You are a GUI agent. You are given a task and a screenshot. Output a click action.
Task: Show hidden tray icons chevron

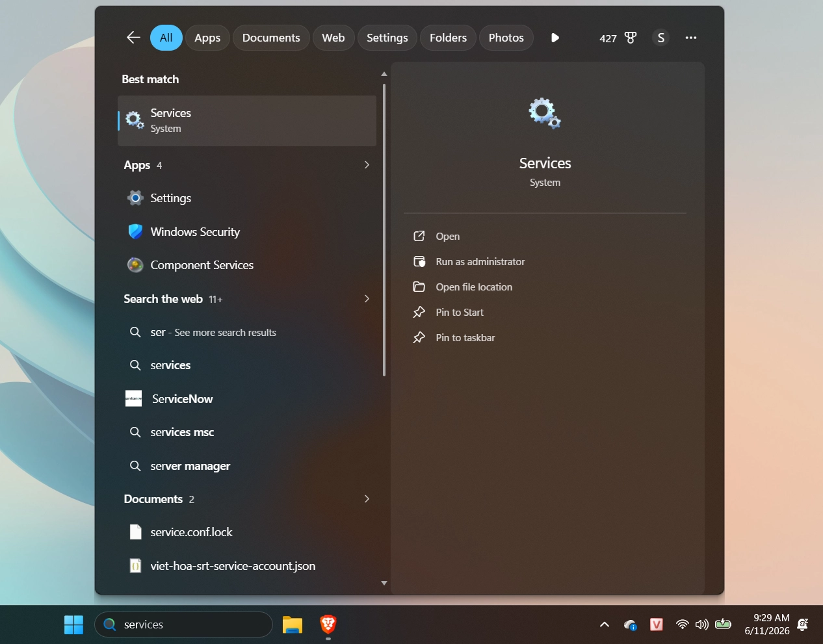pyautogui.click(x=605, y=625)
